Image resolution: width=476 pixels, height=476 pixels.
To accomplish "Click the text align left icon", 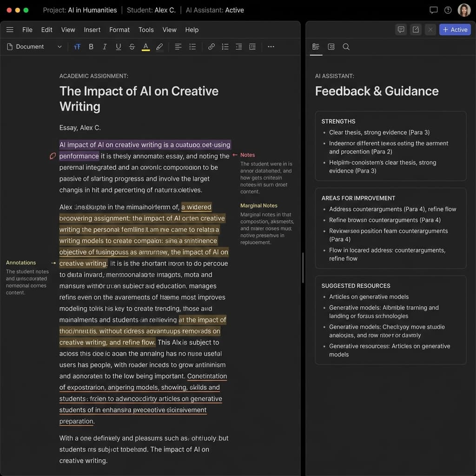I will pos(178,46).
